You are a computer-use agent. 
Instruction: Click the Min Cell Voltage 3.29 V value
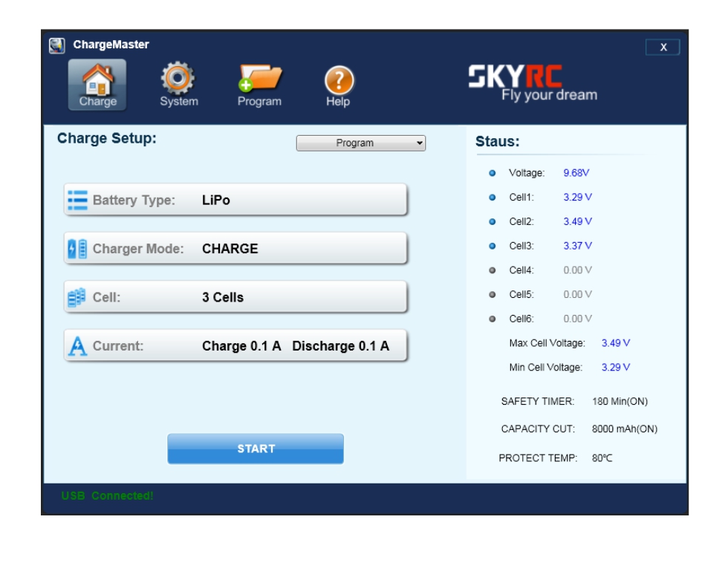coord(616,368)
